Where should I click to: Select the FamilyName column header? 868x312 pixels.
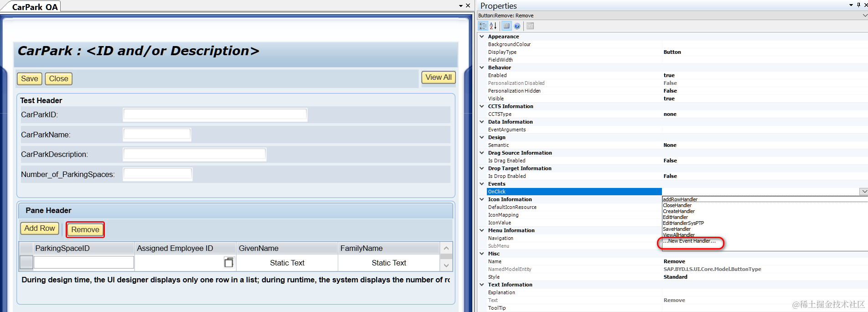click(389, 248)
